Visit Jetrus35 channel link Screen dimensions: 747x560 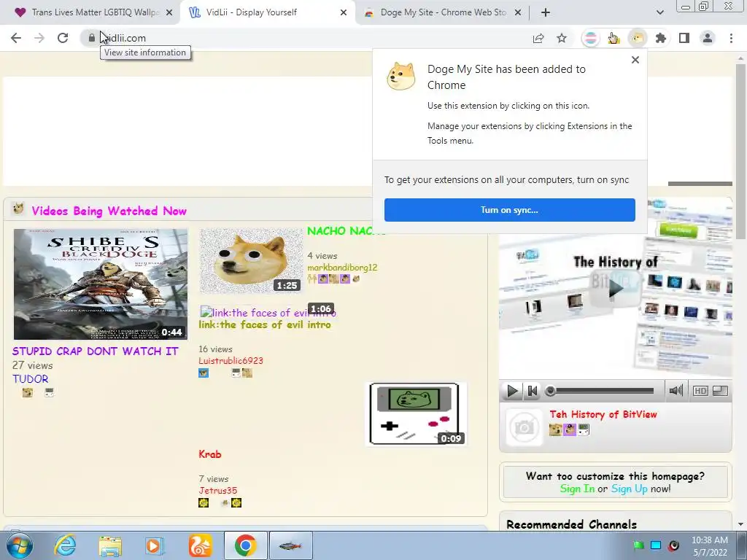tap(217, 491)
